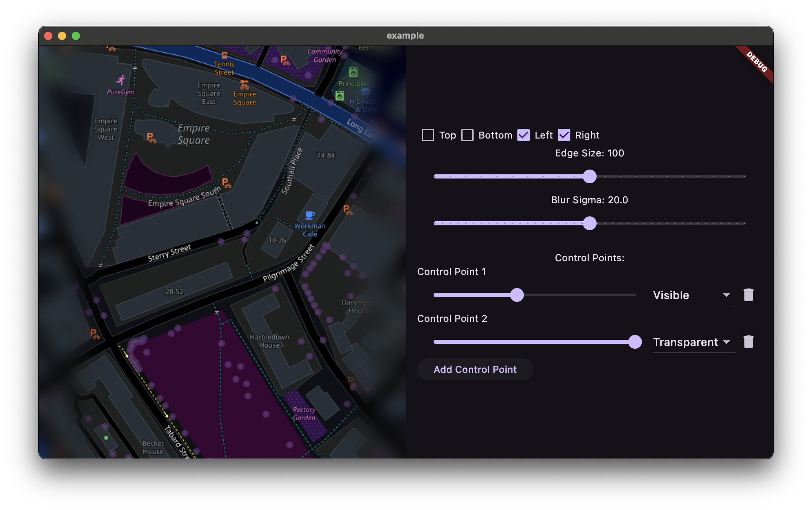
Task: Open the Visible dropdown for Control Point 1
Action: [693, 295]
